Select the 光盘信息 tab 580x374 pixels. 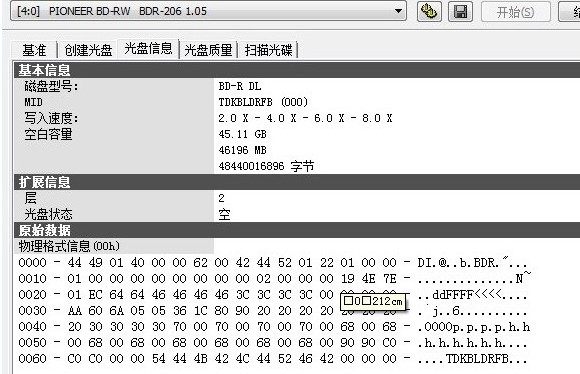coord(148,48)
